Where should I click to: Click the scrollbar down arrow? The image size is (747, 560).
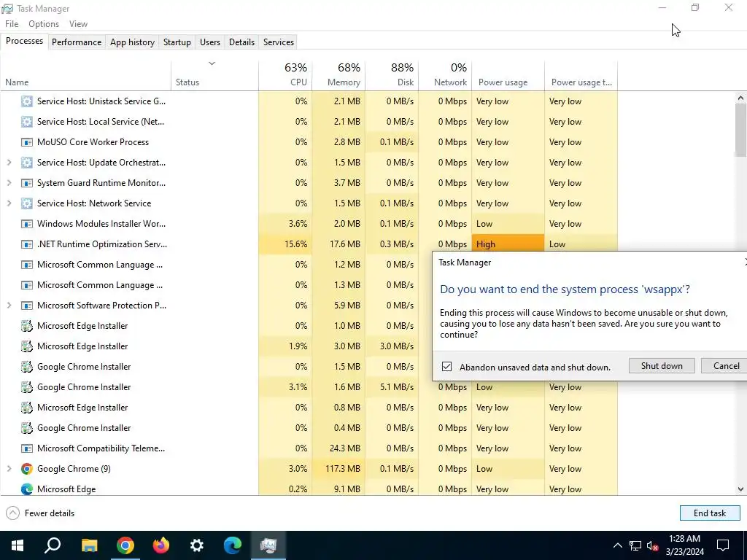[x=740, y=489]
